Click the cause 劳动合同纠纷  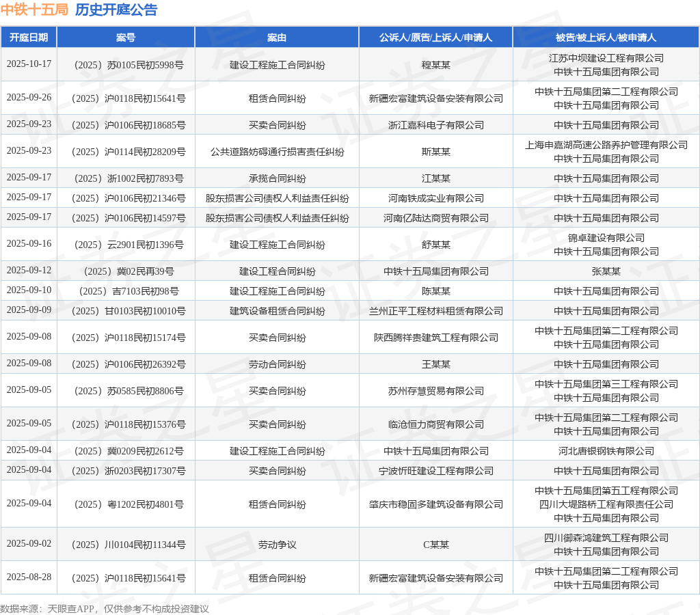pyautogui.click(x=278, y=365)
